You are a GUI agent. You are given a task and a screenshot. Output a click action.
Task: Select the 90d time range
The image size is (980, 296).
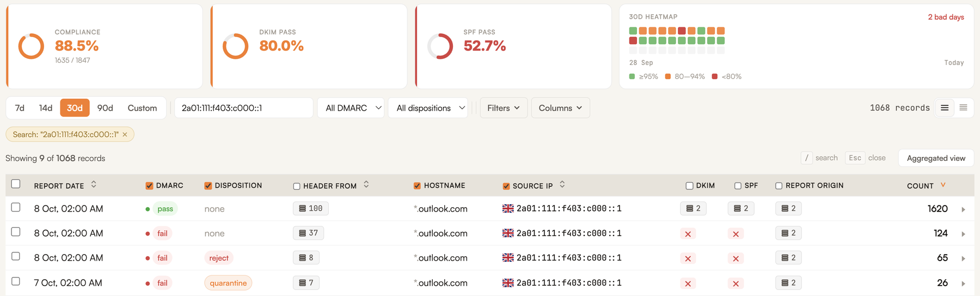(x=105, y=108)
